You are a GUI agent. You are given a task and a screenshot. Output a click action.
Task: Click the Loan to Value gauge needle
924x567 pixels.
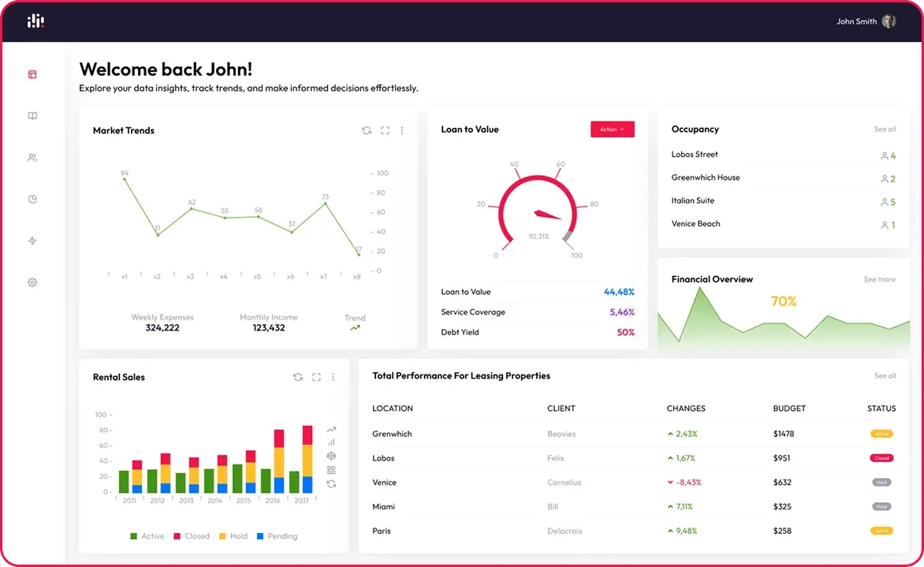coord(547,214)
